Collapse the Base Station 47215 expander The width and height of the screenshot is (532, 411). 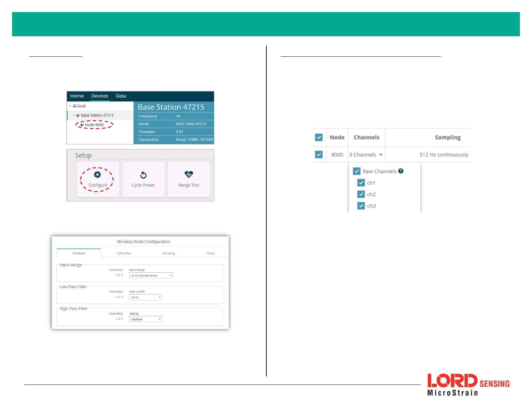pos(74,115)
